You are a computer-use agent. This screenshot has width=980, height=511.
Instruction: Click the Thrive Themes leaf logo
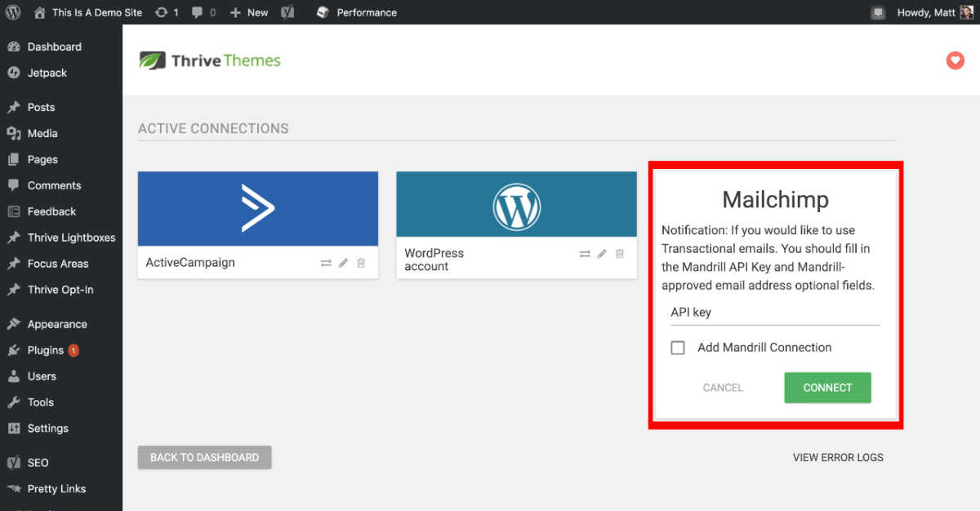point(152,60)
